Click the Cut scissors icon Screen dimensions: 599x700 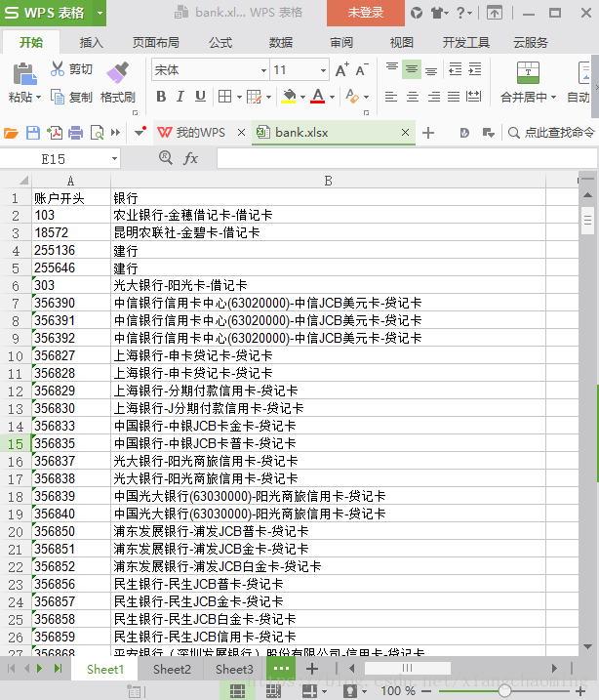click(x=58, y=68)
